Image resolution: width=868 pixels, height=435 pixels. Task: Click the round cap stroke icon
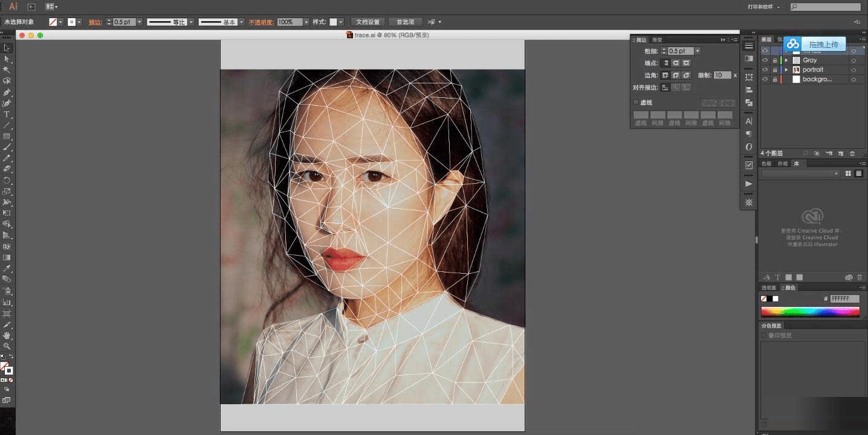(x=676, y=63)
